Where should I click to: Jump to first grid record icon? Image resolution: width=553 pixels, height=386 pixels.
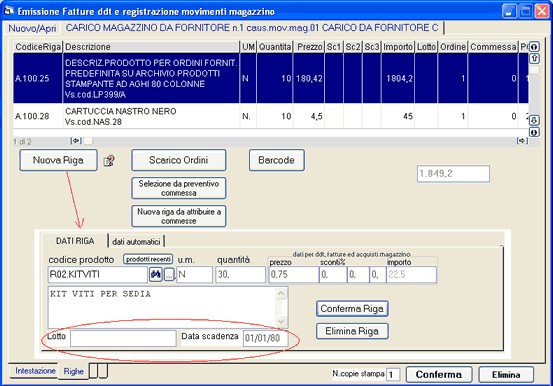tap(534, 47)
